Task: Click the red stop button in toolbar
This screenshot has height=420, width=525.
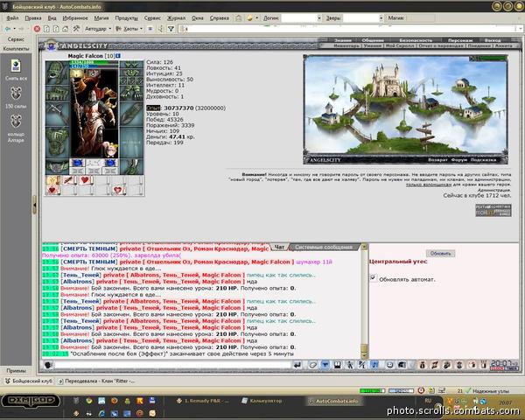Action: click(x=37, y=29)
